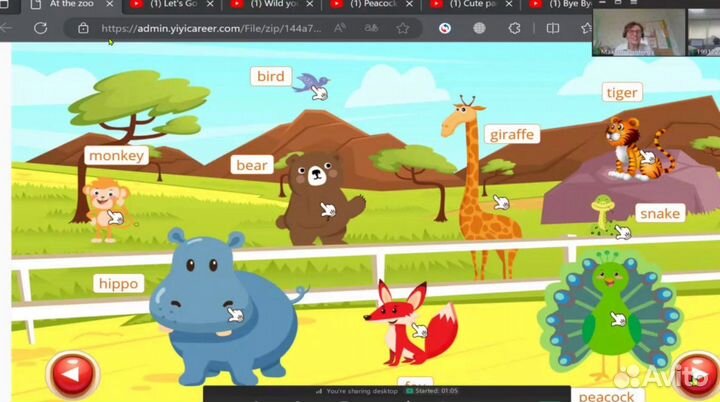Screen dimensions: 720x402
Task: Click the split screen icon in toolbar
Action: (551, 28)
